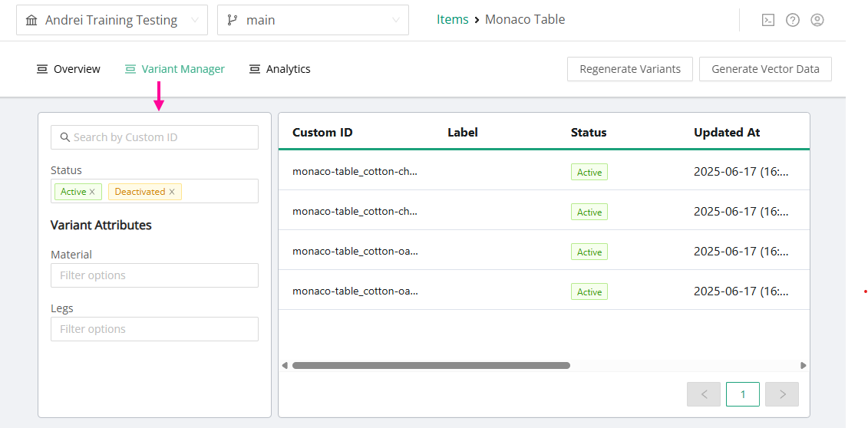Click the help question mark icon
868x428 pixels.
(x=793, y=20)
